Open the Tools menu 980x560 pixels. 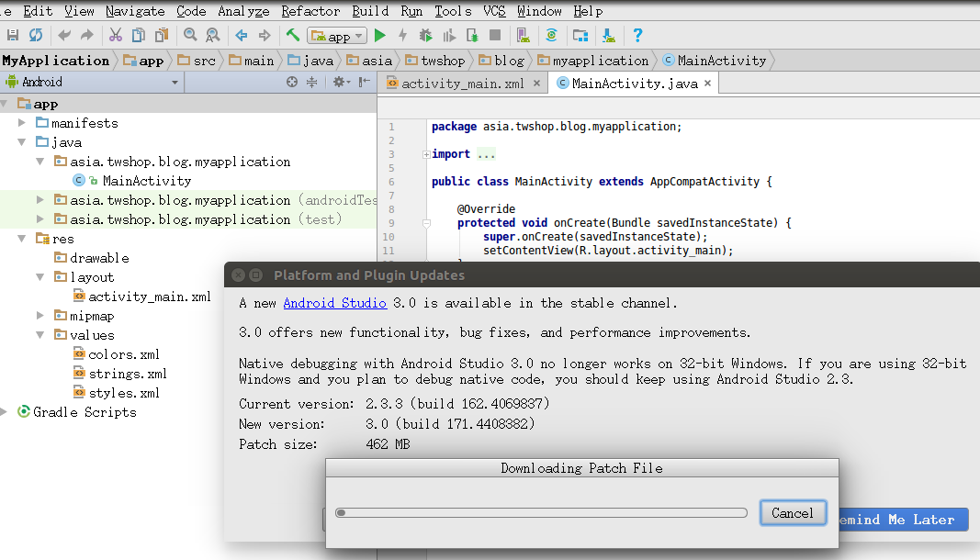[x=453, y=11]
